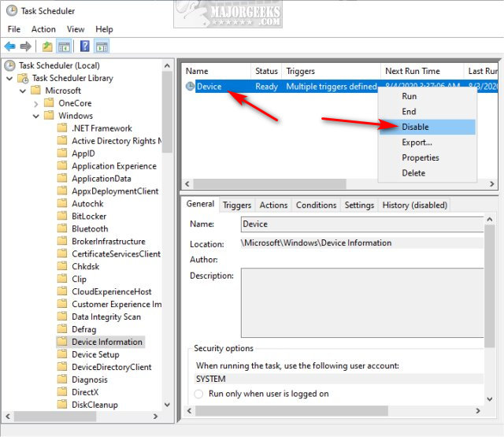Screen dimensions: 504x437
Task: Toggle Show/Hide Console Tree toolbar icon
Action: coord(64,46)
